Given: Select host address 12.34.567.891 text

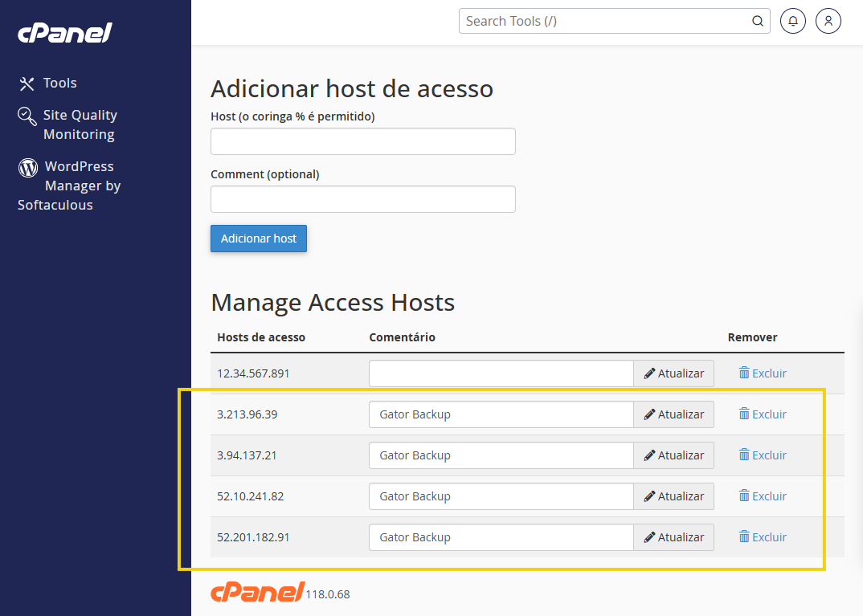Looking at the screenshot, I should (253, 373).
